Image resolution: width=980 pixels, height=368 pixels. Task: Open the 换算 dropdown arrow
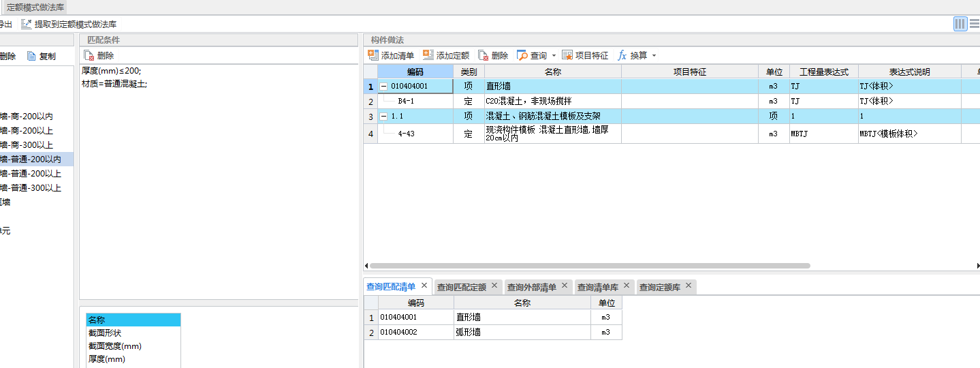point(654,56)
